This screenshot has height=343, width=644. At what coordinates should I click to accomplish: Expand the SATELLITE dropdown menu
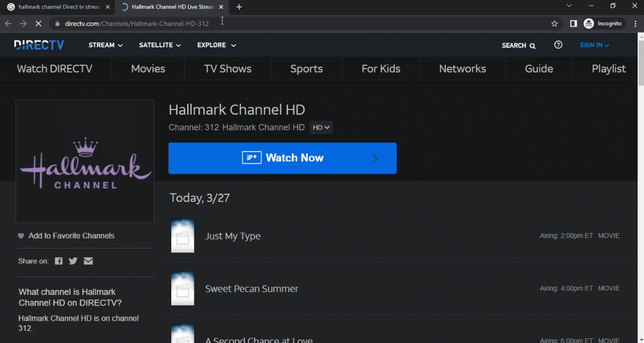160,45
